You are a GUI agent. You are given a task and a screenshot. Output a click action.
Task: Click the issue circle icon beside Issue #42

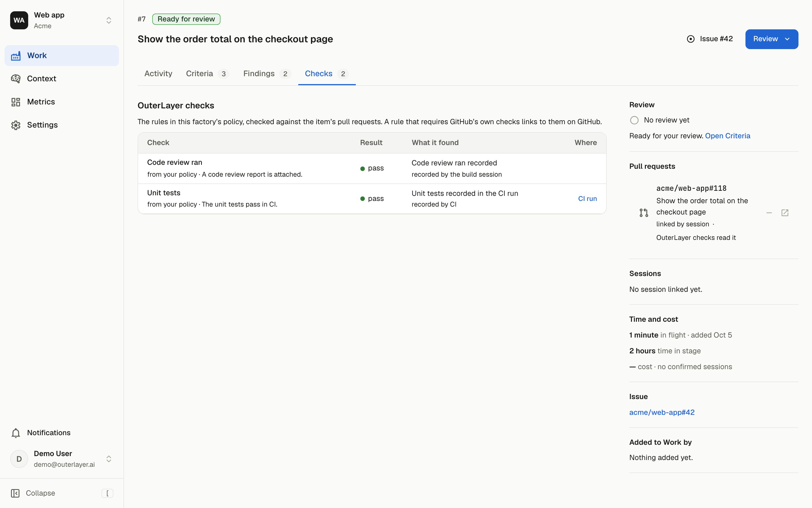(x=690, y=39)
